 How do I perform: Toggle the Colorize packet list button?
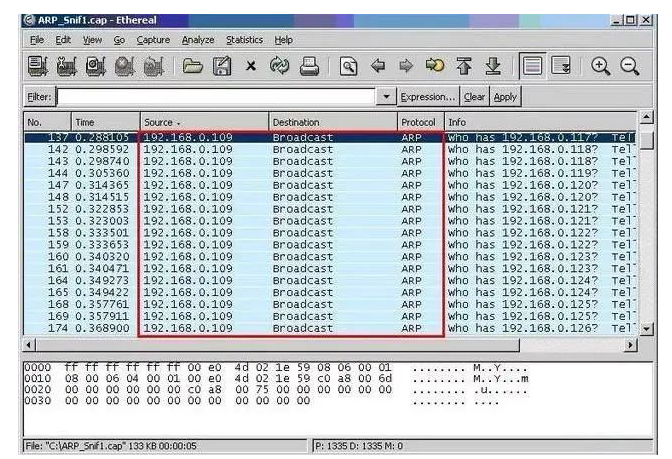533,67
